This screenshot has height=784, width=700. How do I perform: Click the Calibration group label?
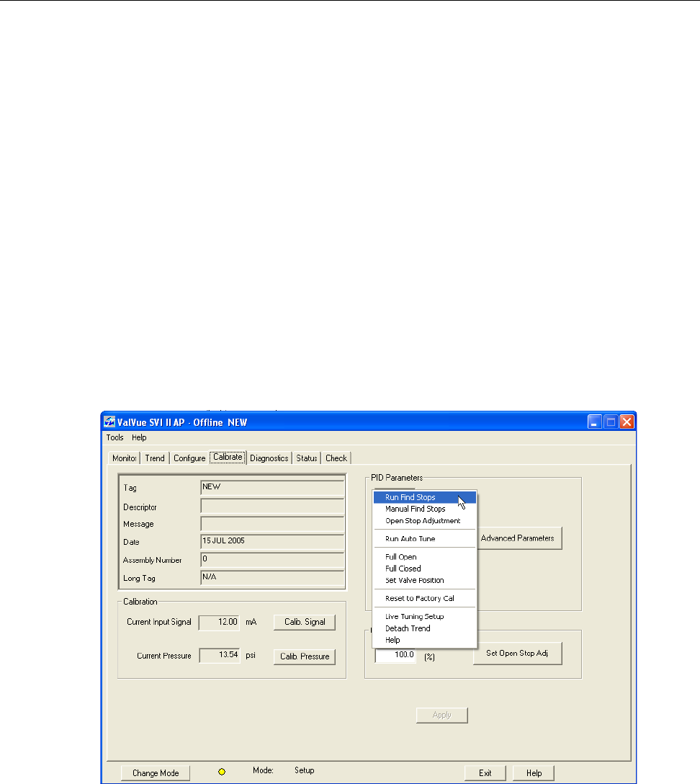click(x=140, y=602)
